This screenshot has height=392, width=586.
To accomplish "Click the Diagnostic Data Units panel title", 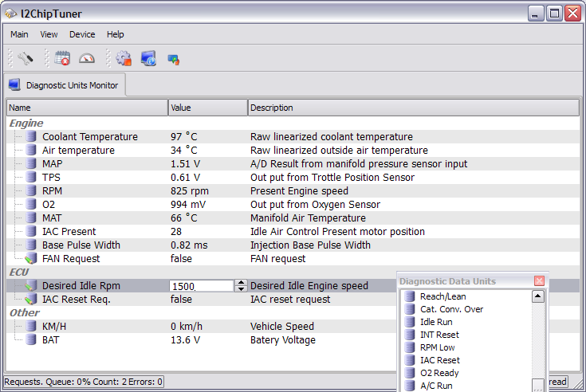I will [x=447, y=281].
